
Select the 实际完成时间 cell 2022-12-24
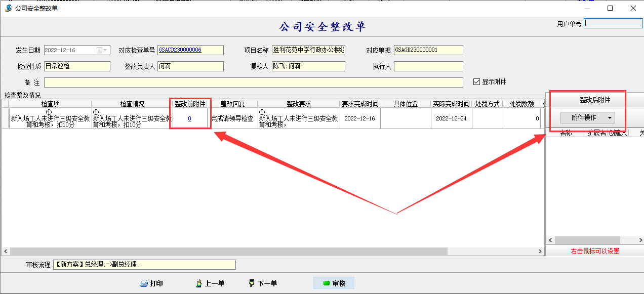(x=451, y=118)
